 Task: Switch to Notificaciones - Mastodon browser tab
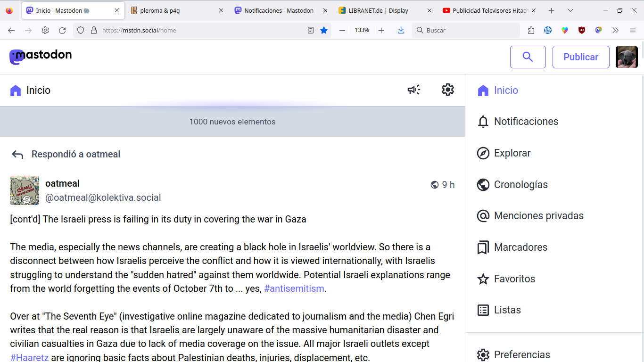279,10
